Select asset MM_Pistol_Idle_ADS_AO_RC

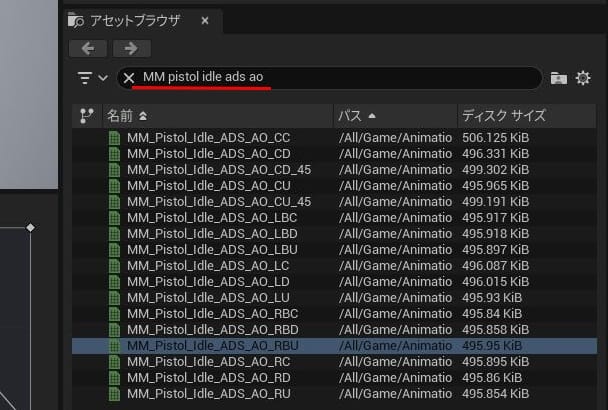tap(334, 362)
